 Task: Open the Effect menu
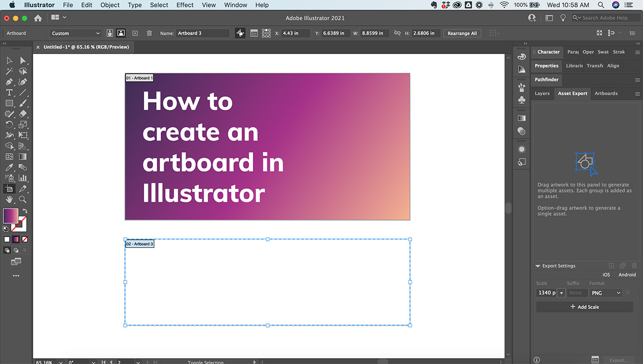185,5
